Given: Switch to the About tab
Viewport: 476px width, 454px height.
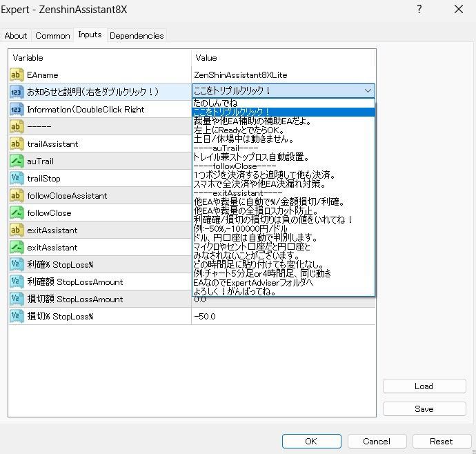Looking at the screenshot, I should coord(16,36).
